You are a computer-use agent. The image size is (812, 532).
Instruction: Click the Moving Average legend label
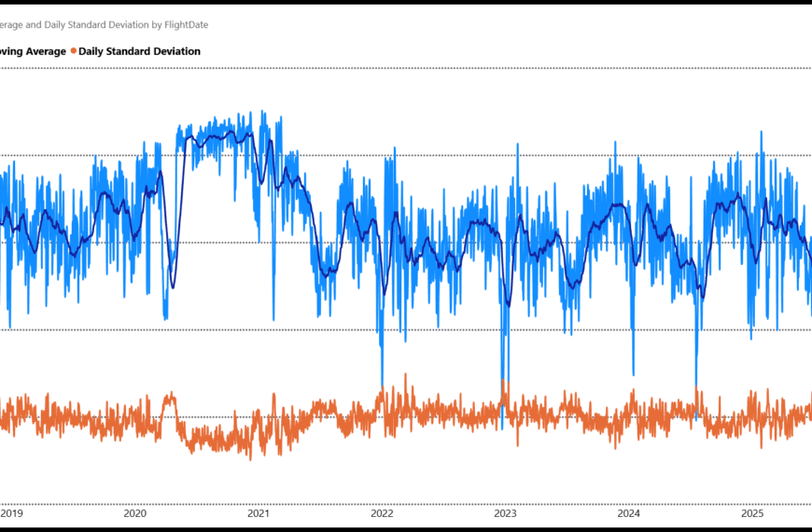point(33,51)
